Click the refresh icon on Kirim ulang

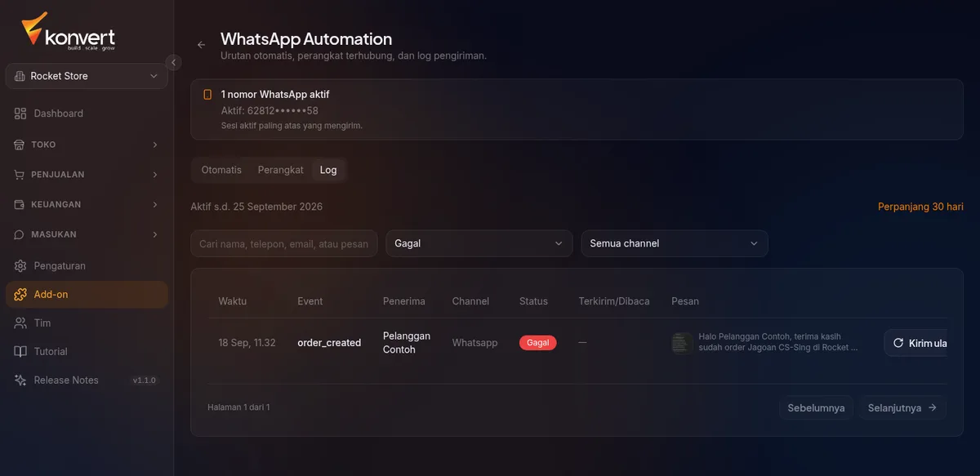[898, 343]
